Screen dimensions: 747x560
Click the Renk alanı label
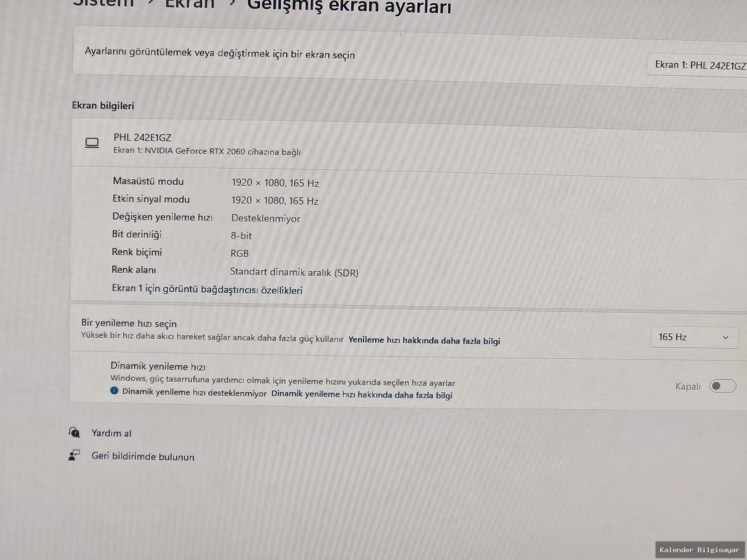pos(134,269)
